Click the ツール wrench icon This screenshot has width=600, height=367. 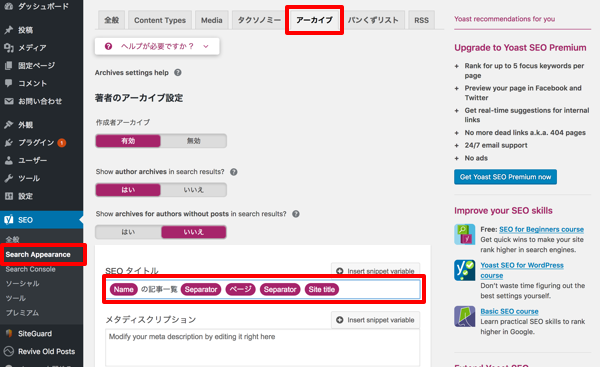(x=9, y=178)
